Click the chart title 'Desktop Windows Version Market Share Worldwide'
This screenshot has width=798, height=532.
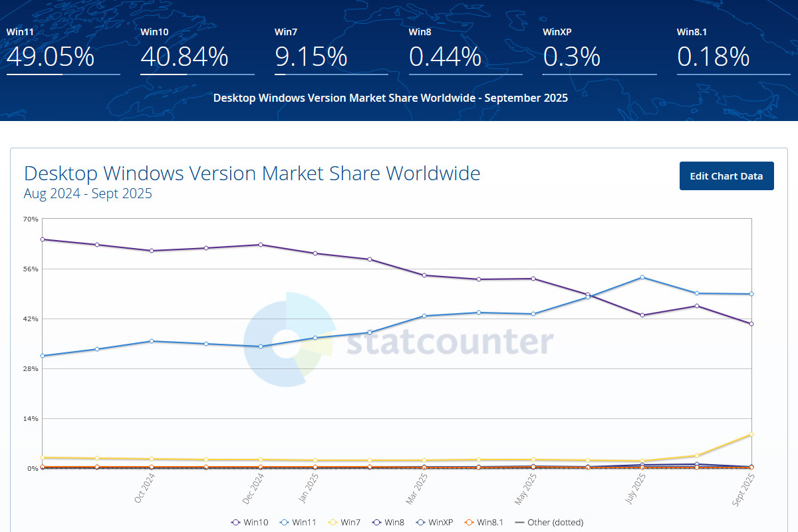pos(252,174)
